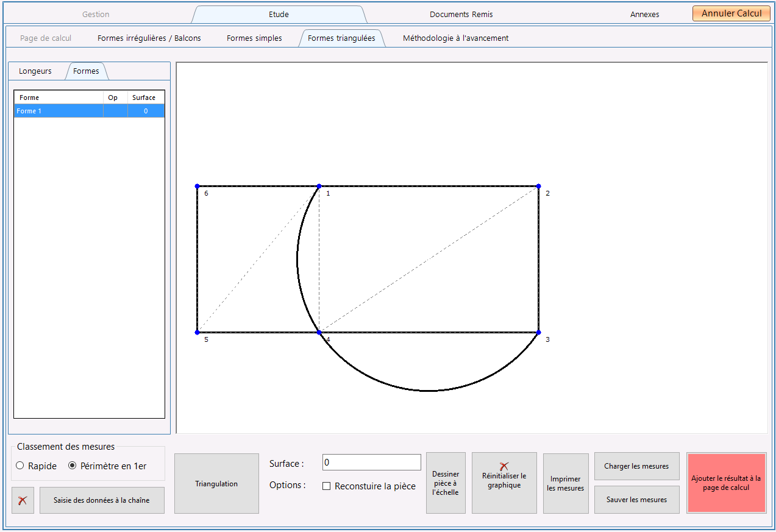Screen dimensions: 776x532
Task: Open the Formes simples tab
Action: pyautogui.click(x=254, y=38)
